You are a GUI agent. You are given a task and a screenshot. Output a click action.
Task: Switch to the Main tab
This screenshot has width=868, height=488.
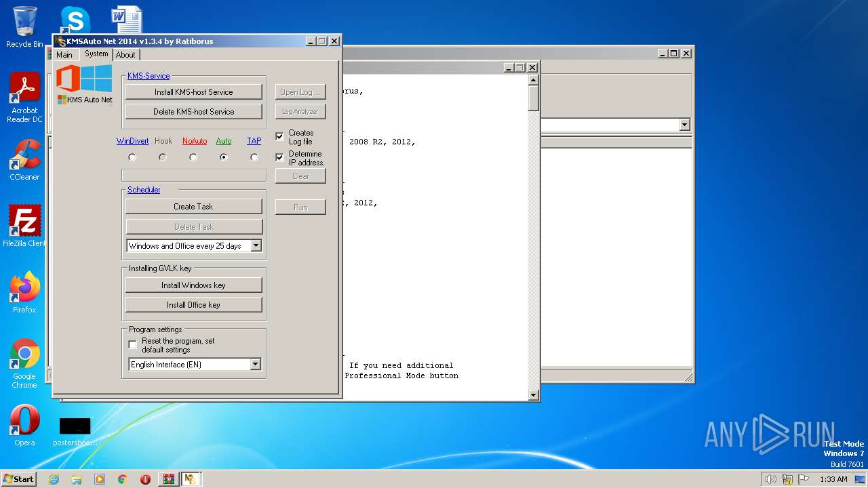coord(64,55)
